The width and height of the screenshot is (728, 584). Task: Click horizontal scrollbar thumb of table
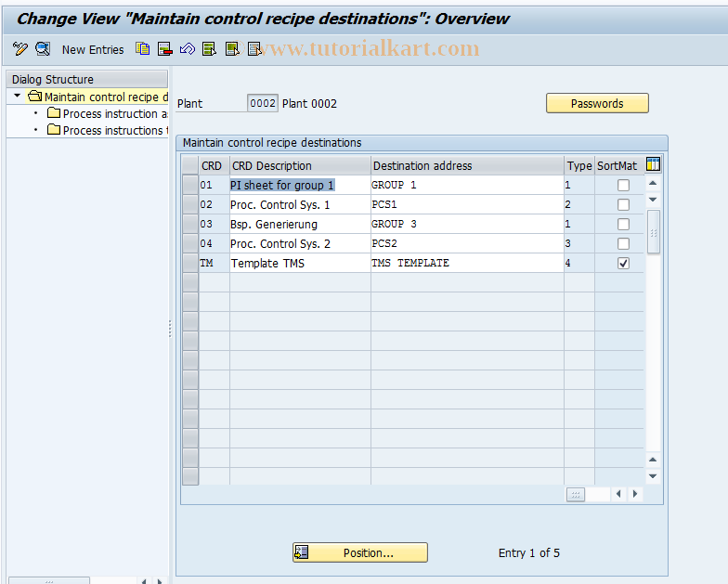(576, 494)
